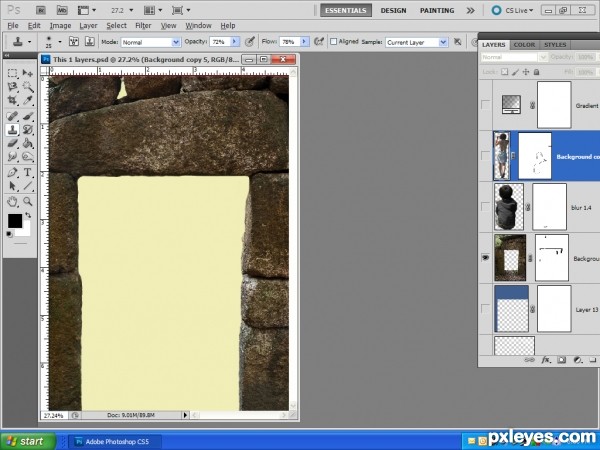Select the Paint Bucket tool
This screenshot has width=600, height=450.
point(27,143)
